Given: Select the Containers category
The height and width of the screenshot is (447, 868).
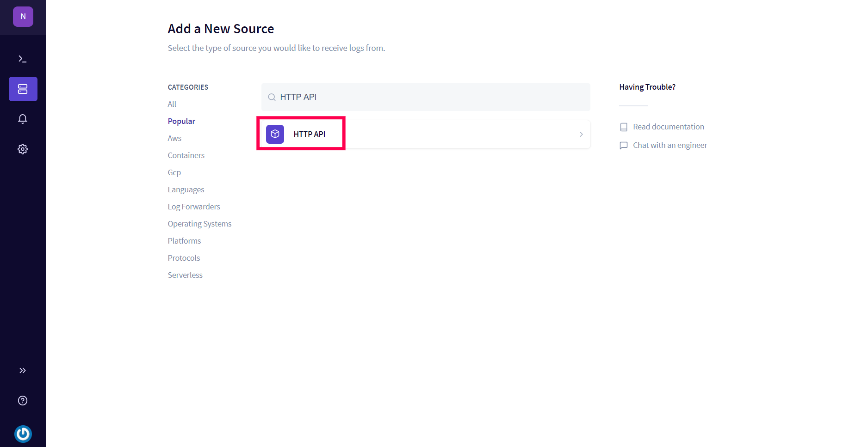Looking at the screenshot, I should coord(186,155).
